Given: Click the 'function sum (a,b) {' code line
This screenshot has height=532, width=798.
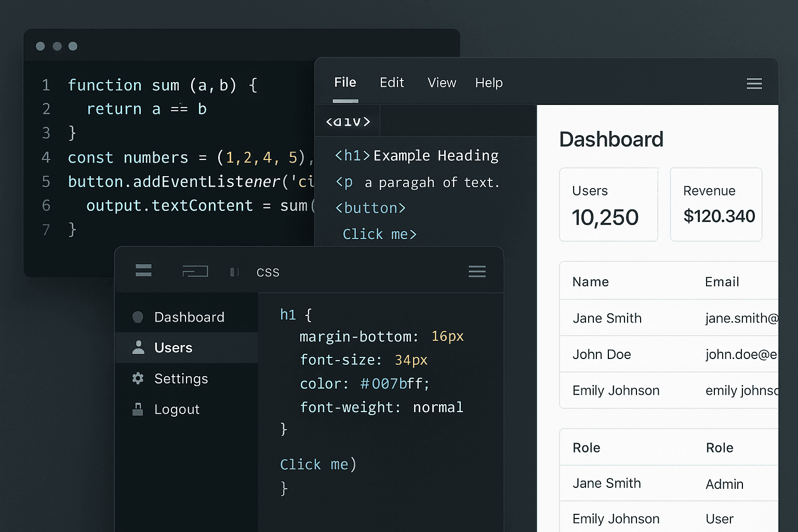Looking at the screenshot, I should pyautogui.click(x=163, y=85).
